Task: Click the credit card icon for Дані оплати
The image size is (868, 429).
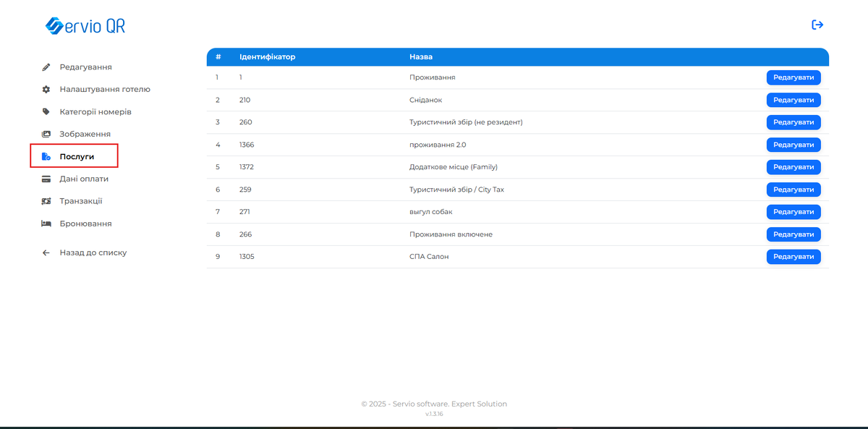Action: point(46,179)
